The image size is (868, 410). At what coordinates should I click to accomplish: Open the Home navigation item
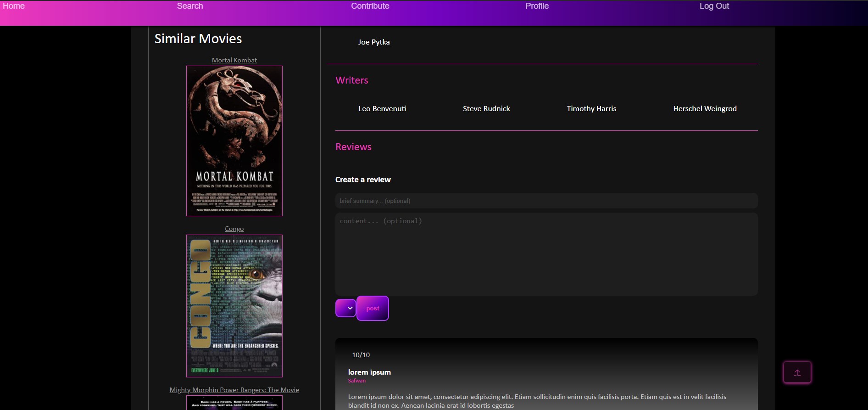click(x=14, y=6)
